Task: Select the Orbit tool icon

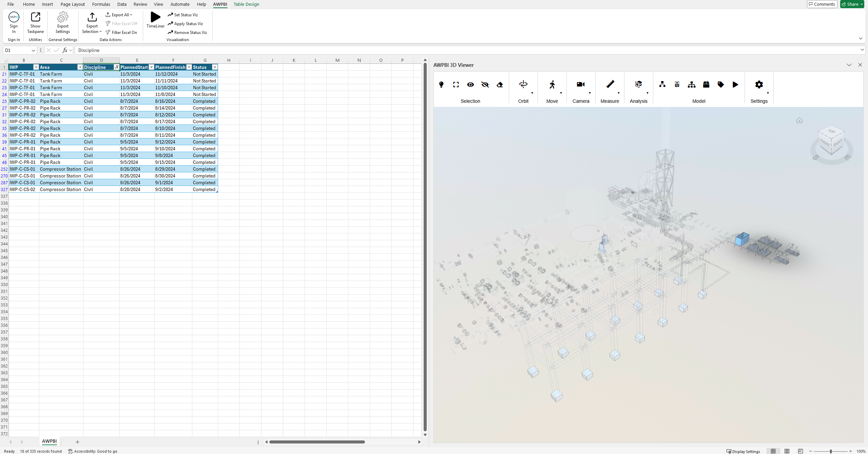Action: coord(523,84)
